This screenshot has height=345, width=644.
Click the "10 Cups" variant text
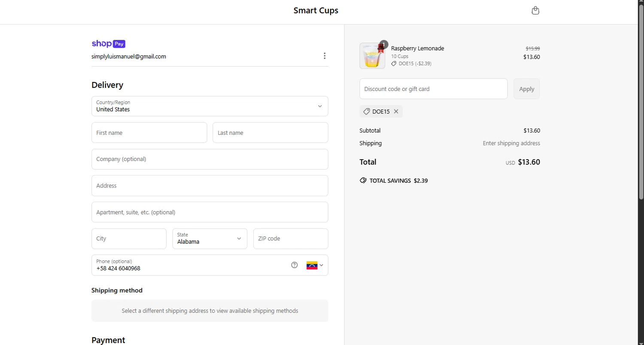[x=400, y=56]
